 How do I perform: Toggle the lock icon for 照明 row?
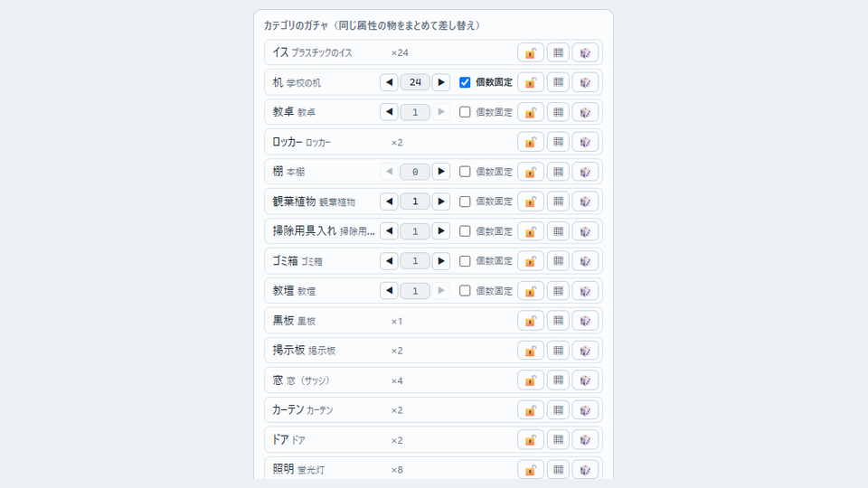pyautogui.click(x=531, y=470)
